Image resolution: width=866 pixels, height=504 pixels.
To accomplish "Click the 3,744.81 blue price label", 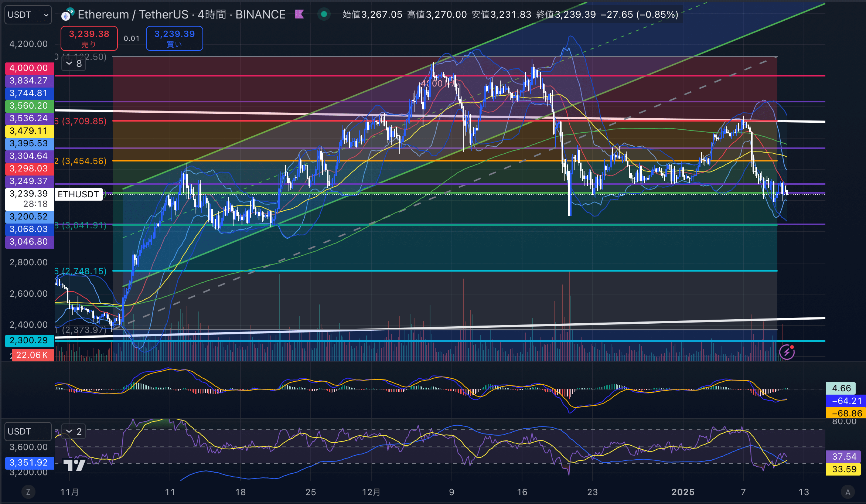I will click(30, 93).
